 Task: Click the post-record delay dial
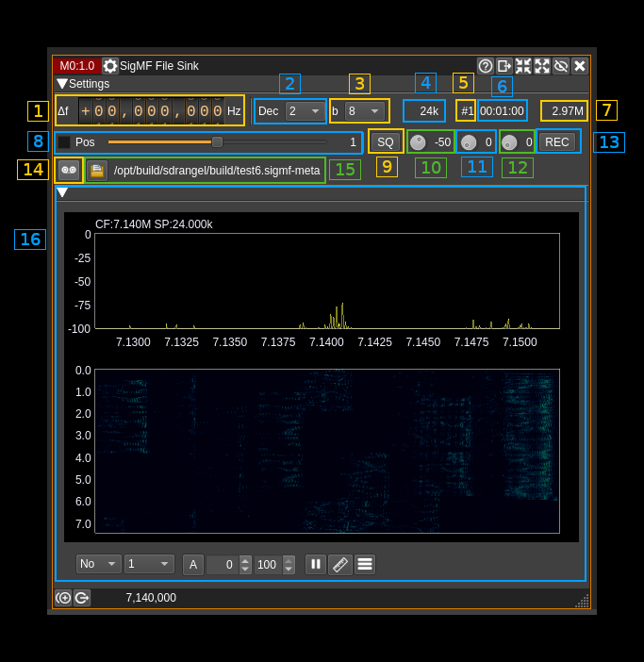point(509,142)
